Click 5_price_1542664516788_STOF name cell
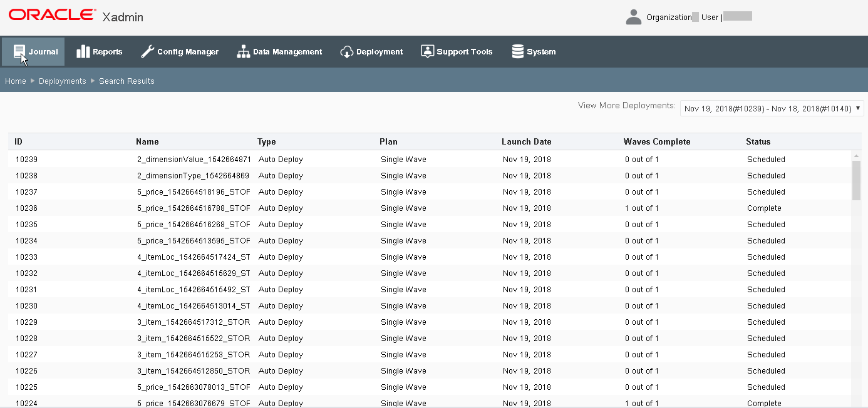The height and width of the screenshot is (408, 868). pyautogui.click(x=194, y=208)
